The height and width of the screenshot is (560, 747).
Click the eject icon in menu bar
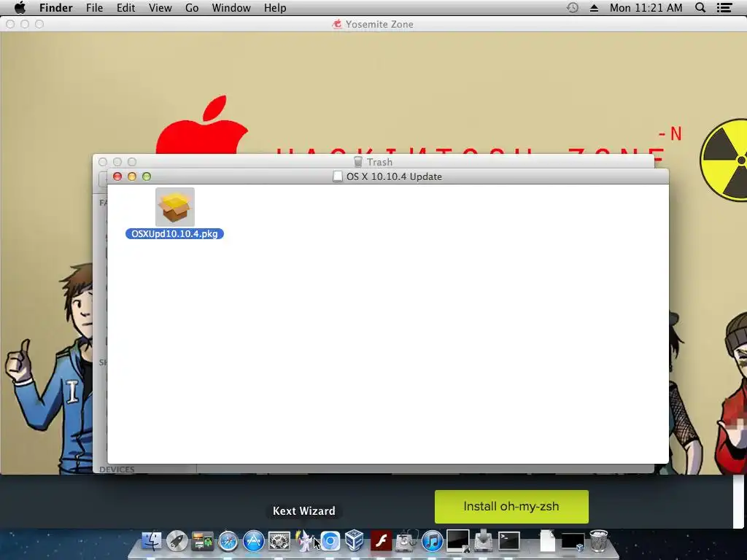coord(594,7)
